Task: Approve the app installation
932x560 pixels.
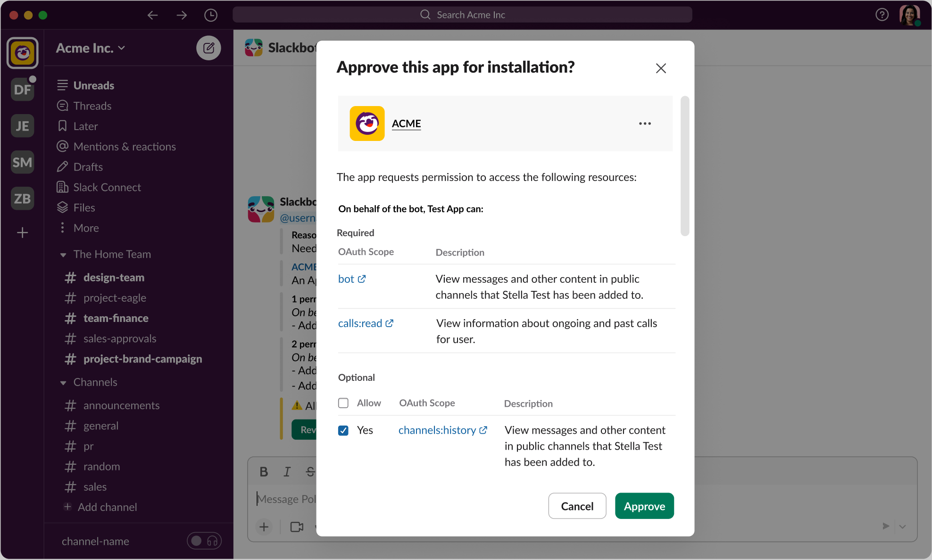Action: pyautogui.click(x=644, y=506)
